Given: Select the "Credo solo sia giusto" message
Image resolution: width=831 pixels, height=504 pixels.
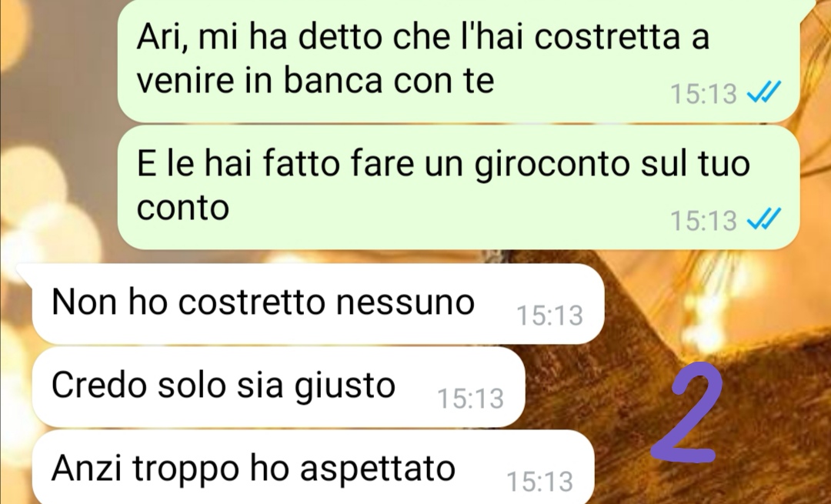Looking at the screenshot, I should pos(279,387).
